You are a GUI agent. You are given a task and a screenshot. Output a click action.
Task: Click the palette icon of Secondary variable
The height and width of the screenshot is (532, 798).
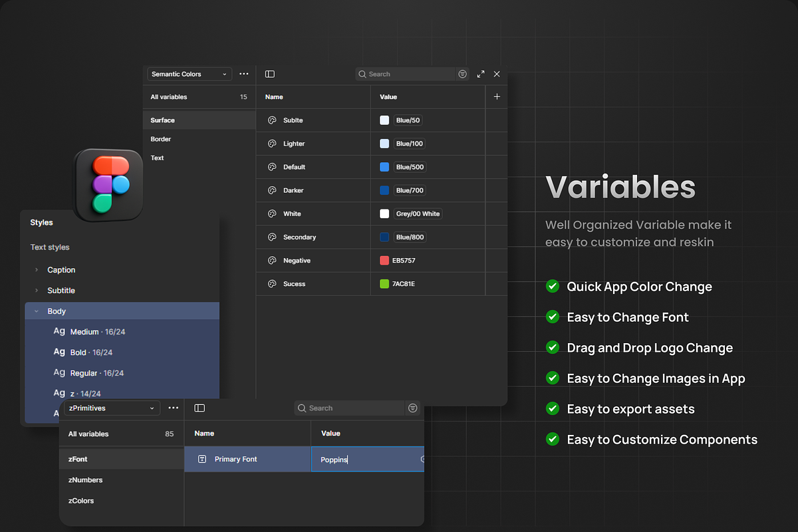point(272,237)
